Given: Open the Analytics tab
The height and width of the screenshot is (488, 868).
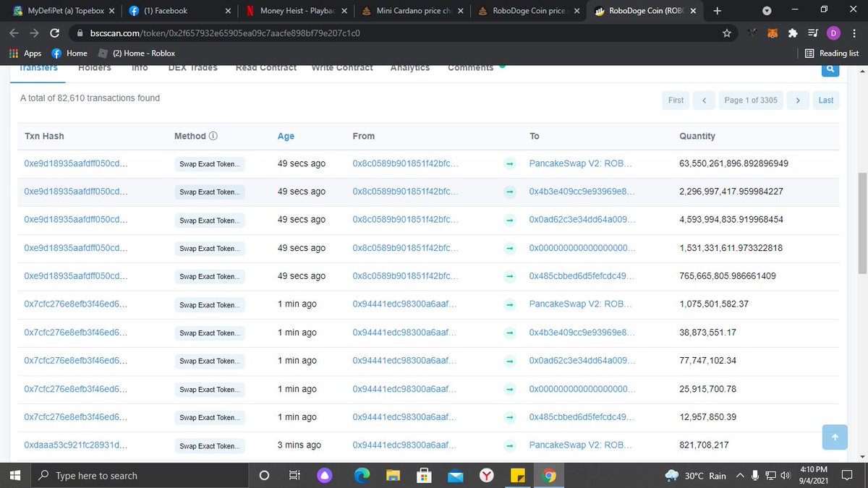Looking at the screenshot, I should (x=410, y=68).
